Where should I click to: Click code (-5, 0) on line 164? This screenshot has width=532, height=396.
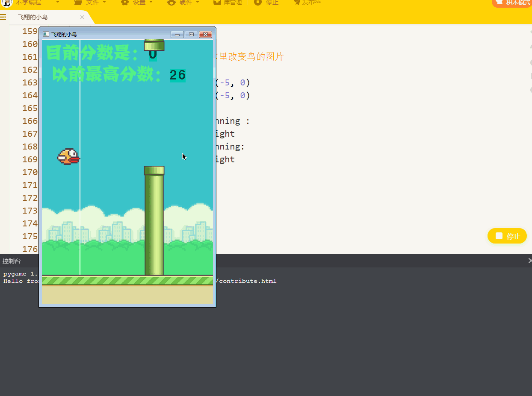[233, 95]
